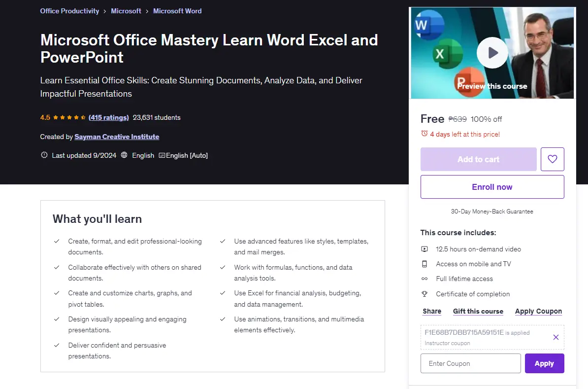Click the Enroll now button
Viewport: 588px width, 389px height.
pyautogui.click(x=492, y=187)
